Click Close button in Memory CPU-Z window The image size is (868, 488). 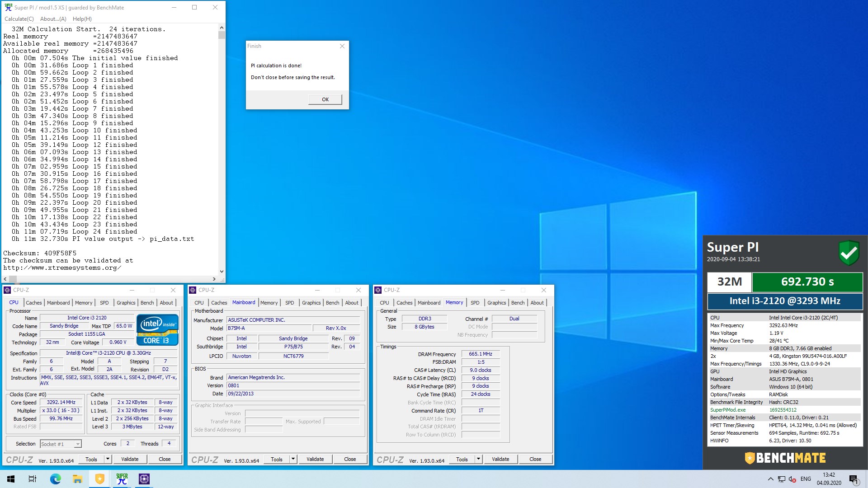(535, 459)
